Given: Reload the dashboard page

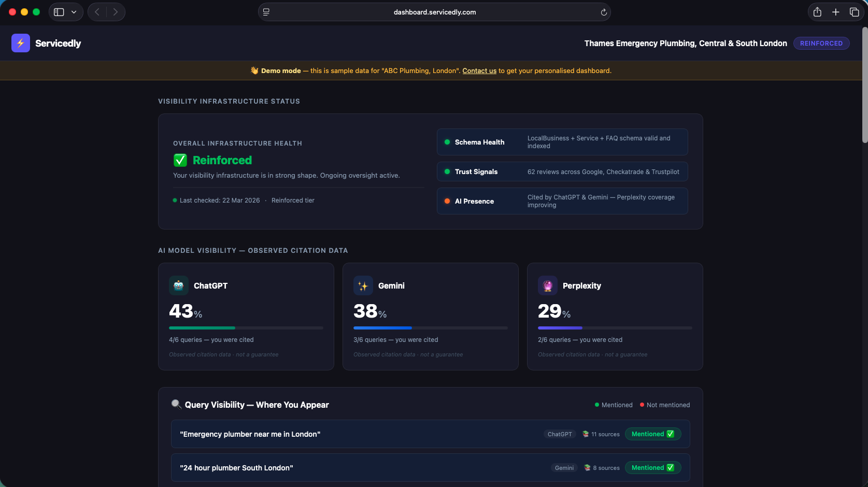Looking at the screenshot, I should [603, 11].
